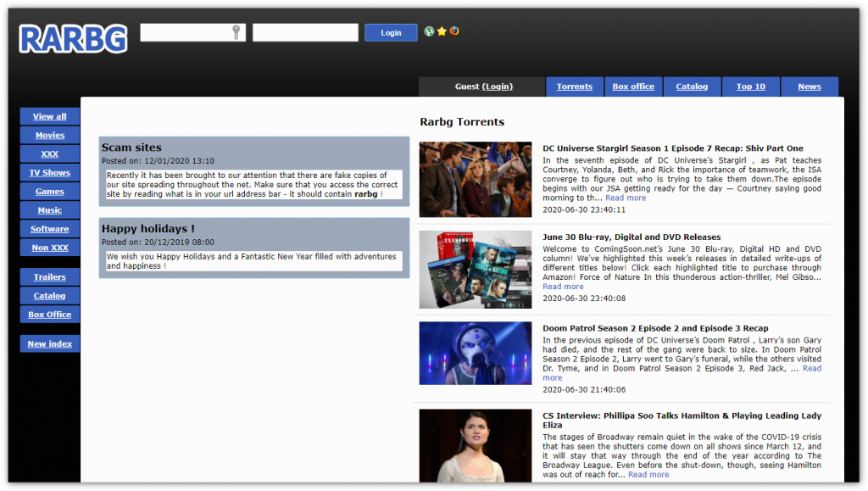Screen dimensions: 868x491
Task: Click the key icon in username field
Action: 236,32
